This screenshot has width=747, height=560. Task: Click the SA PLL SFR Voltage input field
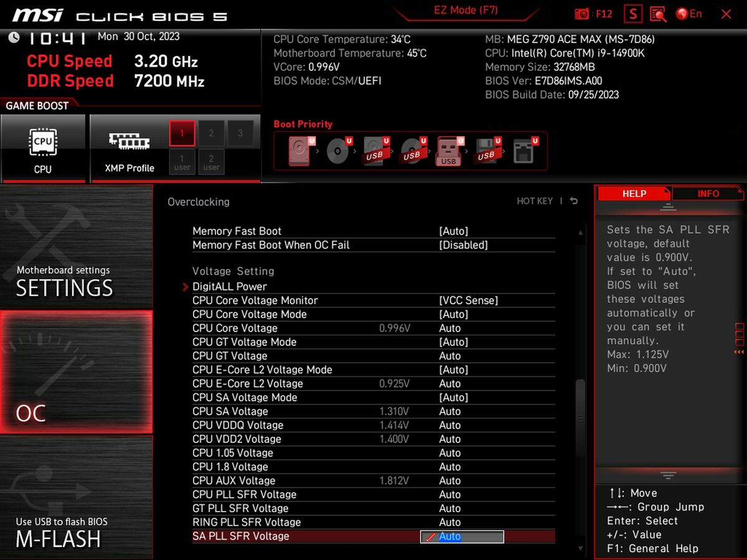pos(462,536)
